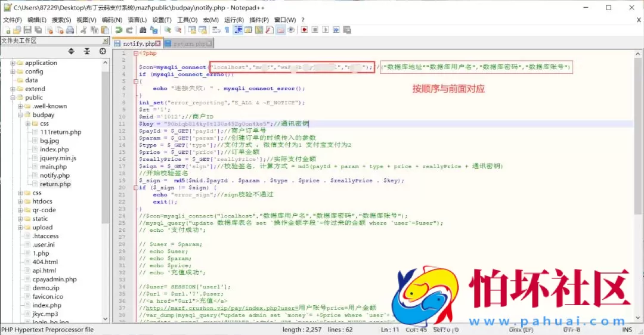
Task: Collapse the budpay folder node
Action: tap(20, 115)
